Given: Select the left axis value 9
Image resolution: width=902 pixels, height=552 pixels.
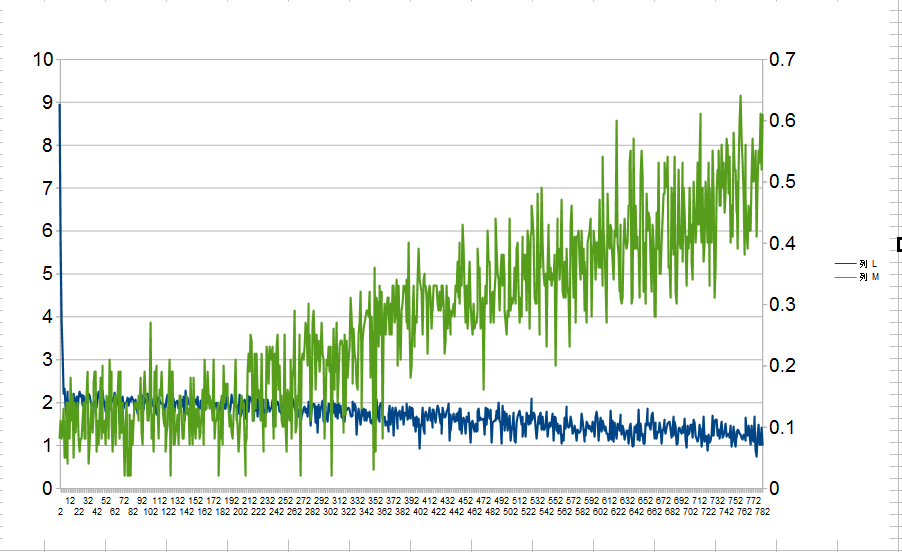Looking at the screenshot, I should pyautogui.click(x=47, y=102).
